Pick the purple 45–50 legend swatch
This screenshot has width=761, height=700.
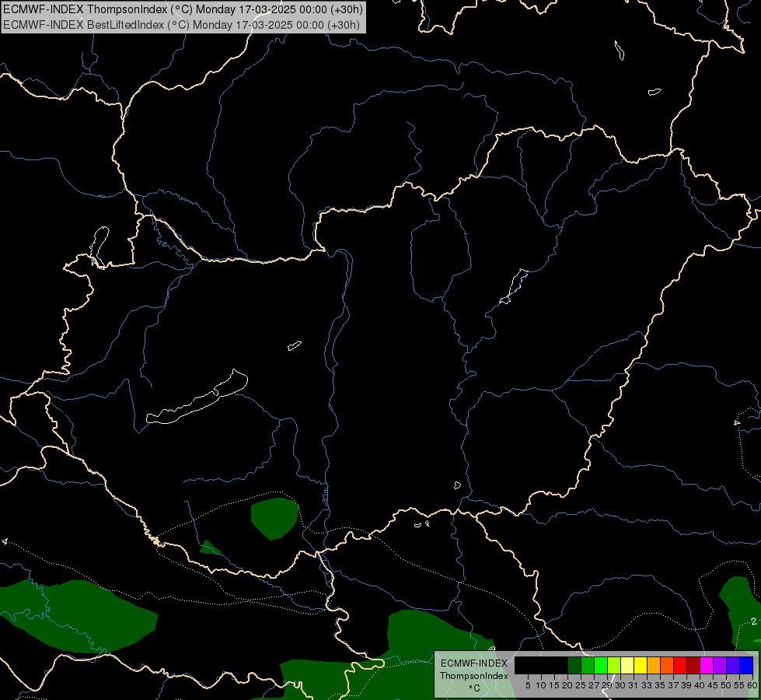(720, 665)
